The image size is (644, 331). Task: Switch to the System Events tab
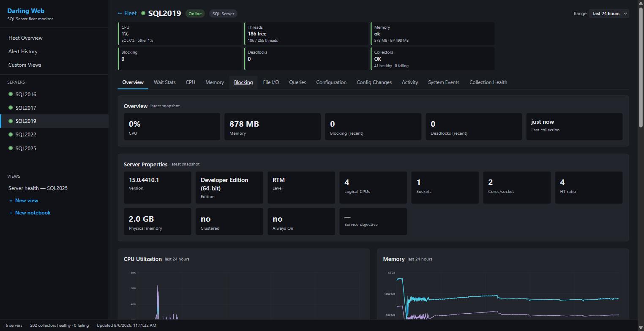pyautogui.click(x=444, y=82)
